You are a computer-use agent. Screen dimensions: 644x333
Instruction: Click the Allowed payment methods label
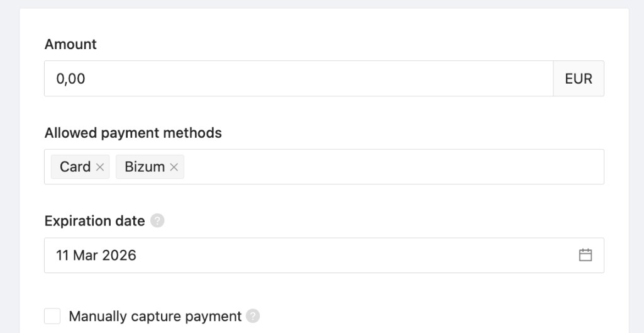pyautogui.click(x=133, y=133)
